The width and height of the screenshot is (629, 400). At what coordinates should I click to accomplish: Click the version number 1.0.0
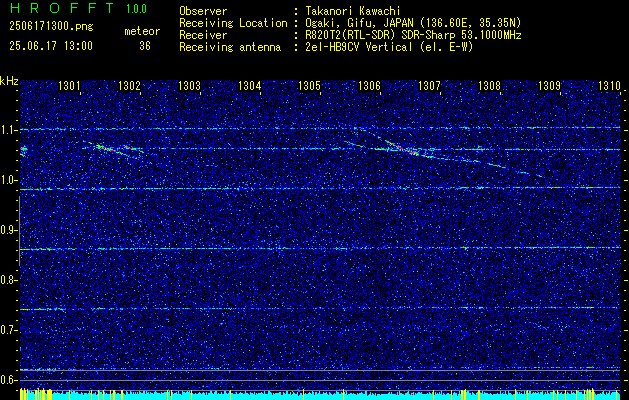tap(136, 9)
